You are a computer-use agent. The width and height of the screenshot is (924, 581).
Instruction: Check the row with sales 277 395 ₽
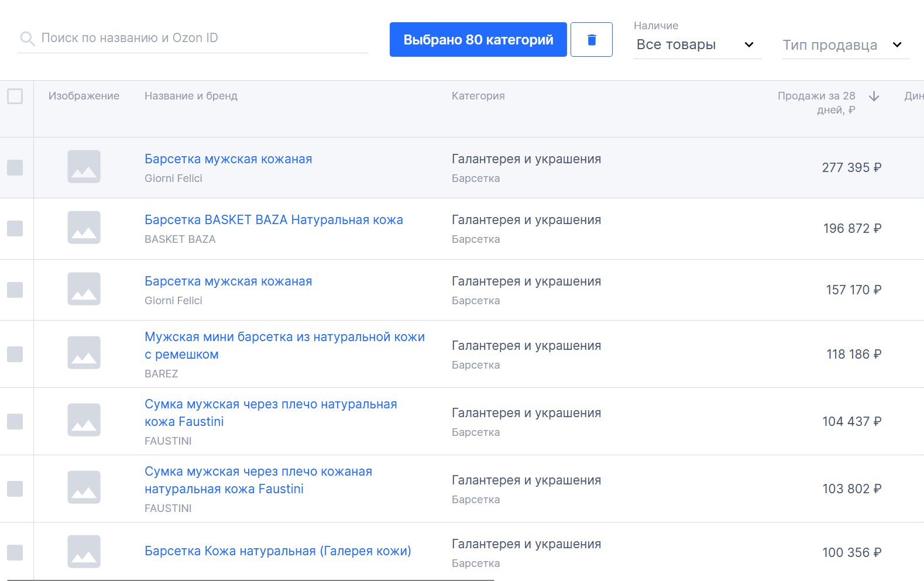(15, 168)
